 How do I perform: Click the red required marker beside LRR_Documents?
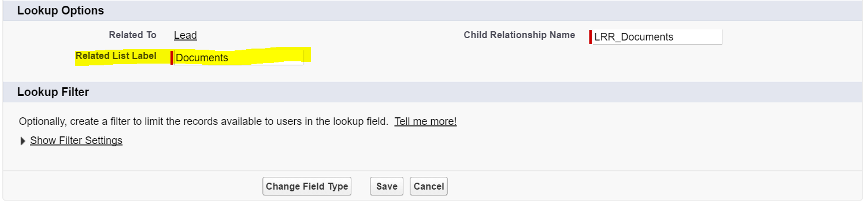(591, 37)
